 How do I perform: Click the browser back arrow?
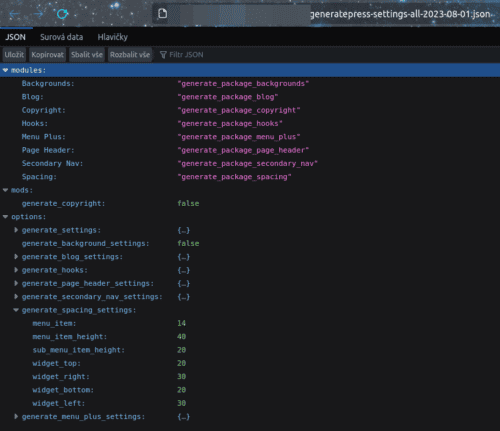[14, 14]
